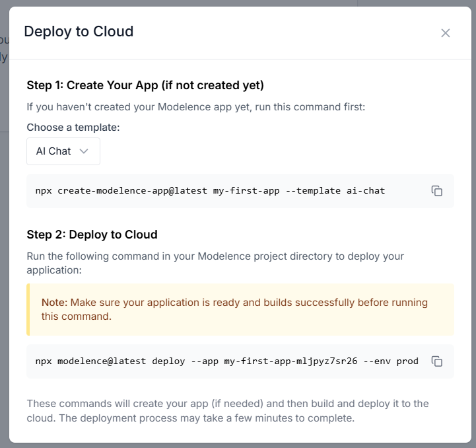Viewport: 476px width, 448px height.
Task: Click my-first-app-mljpyz7sr26 in the deploy command
Action: tap(290, 361)
